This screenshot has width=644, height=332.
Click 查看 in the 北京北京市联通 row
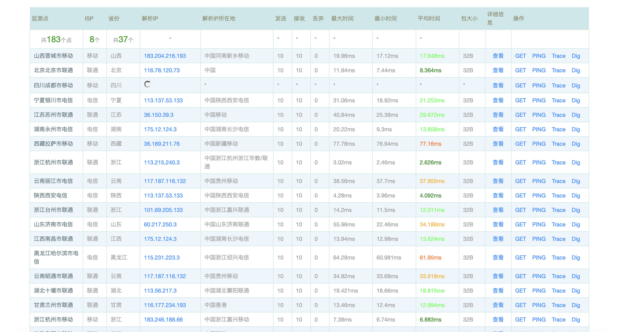498,70
